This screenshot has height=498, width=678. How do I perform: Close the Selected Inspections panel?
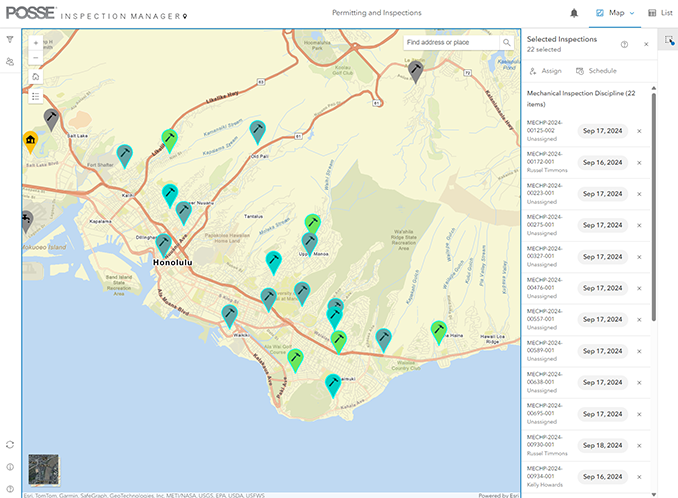[646, 44]
